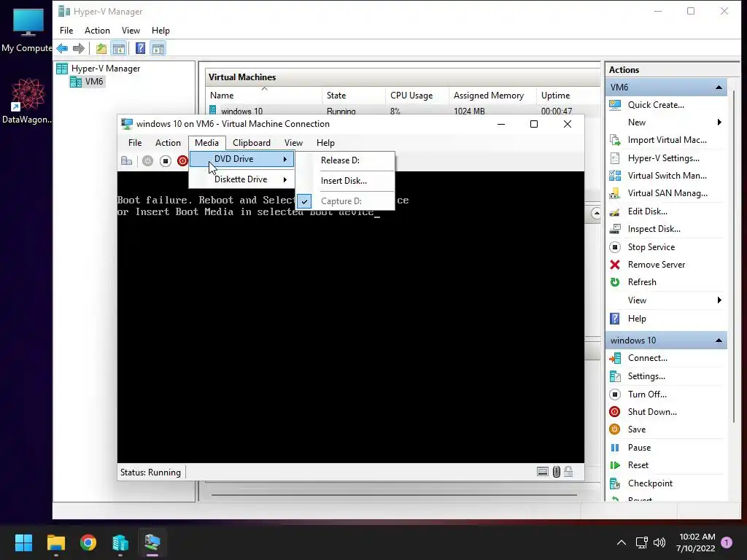Expand the View submenu arrow in Actions
The width and height of the screenshot is (747, 560).
(x=719, y=300)
